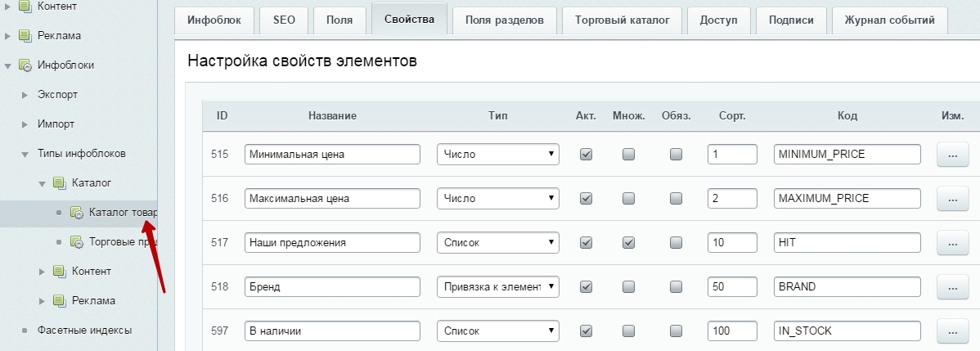The height and width of the screenshot is (351, 980).
Task: Toggle active checkbox for Бренд
Action: 587,286
